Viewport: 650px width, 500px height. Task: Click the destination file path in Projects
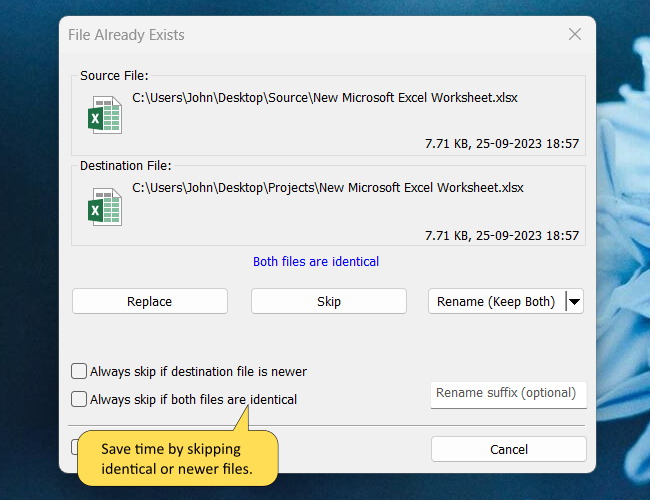[x=328, y=188]
